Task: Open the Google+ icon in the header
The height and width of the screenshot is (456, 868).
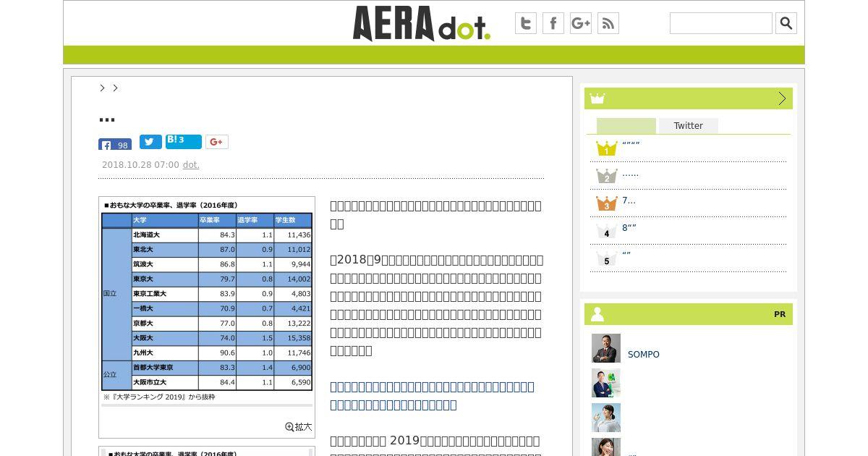Action: (581, 23)
